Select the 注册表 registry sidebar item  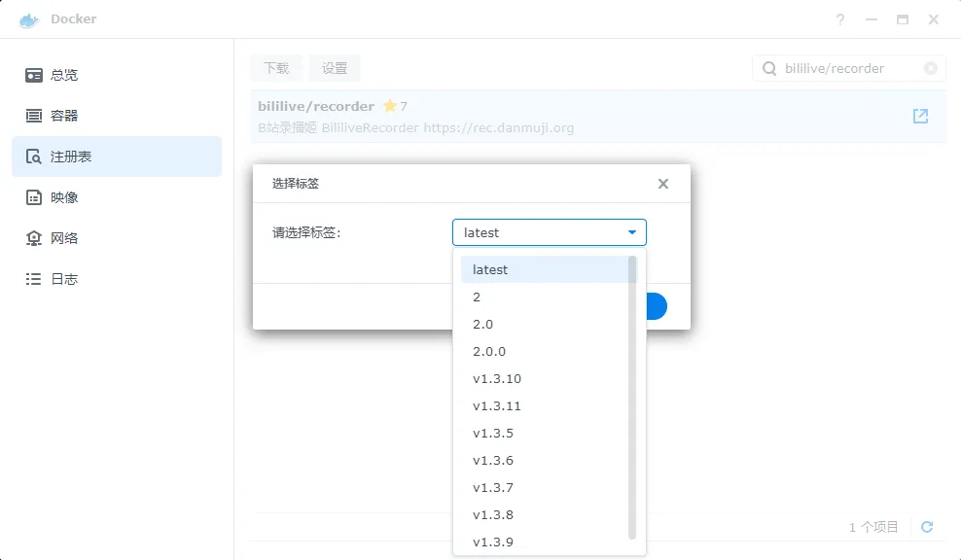click(x=117, y=157)
